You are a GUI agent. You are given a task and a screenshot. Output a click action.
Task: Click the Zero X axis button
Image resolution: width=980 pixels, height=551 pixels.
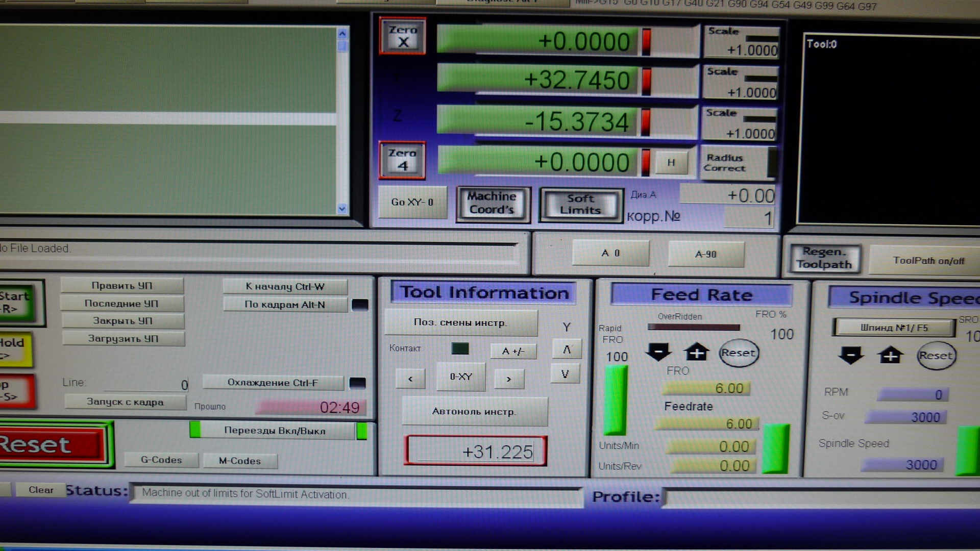coord(403,36)
